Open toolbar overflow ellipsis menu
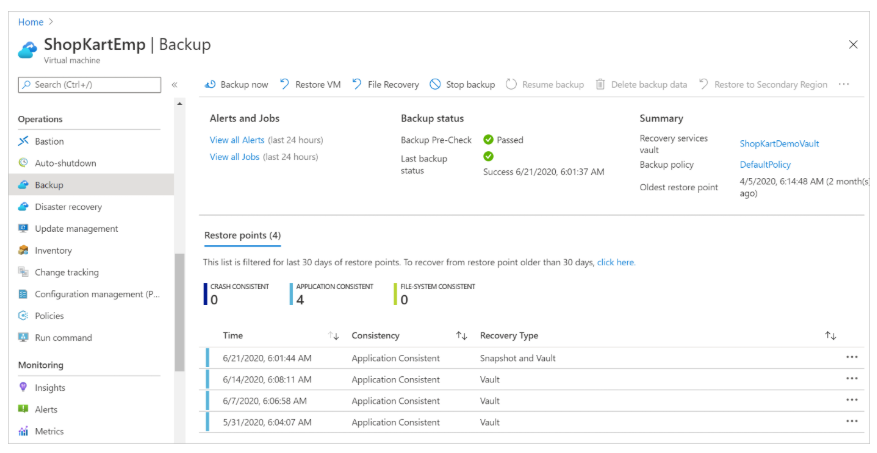Viewport: 877px width, 453px height. pyautogui.click(x=843, y=84)
